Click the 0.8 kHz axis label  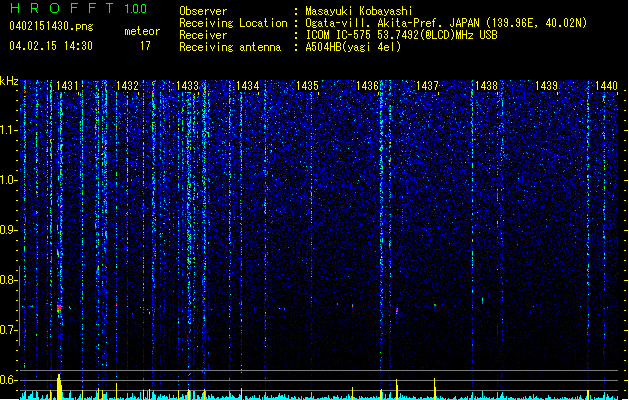pos(8,280)
